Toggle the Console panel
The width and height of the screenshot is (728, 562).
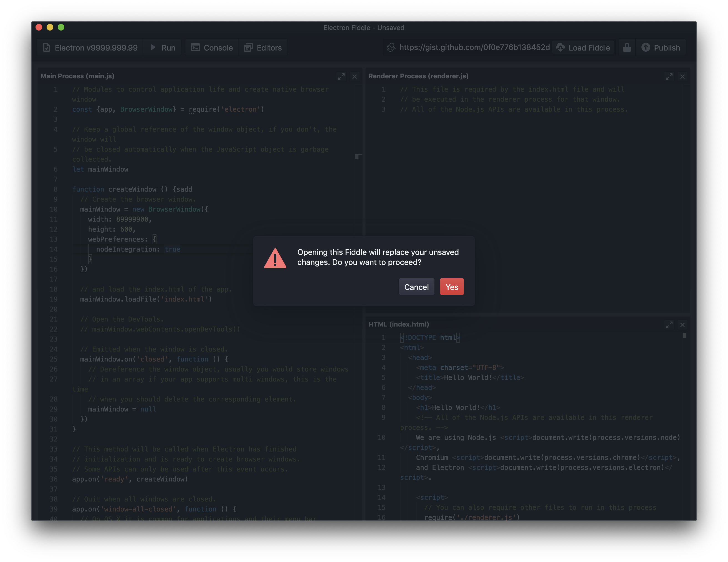pyautogui.click(x=212, y=48)
